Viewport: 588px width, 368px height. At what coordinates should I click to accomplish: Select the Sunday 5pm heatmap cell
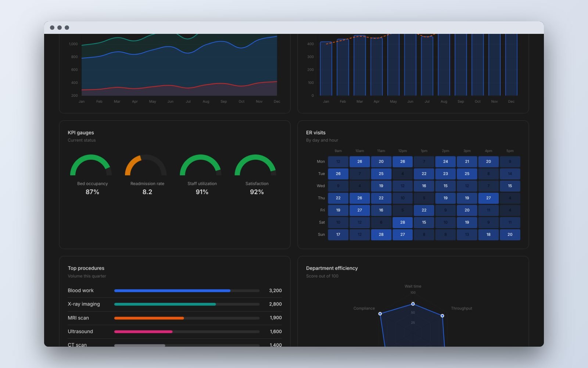(510, 234)
